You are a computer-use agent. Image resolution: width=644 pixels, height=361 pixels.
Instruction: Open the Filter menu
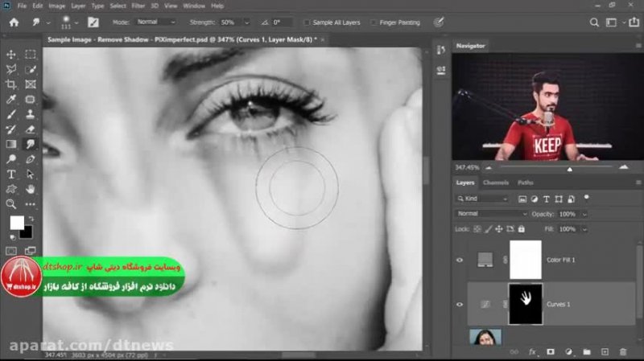[x=138, y=6]
